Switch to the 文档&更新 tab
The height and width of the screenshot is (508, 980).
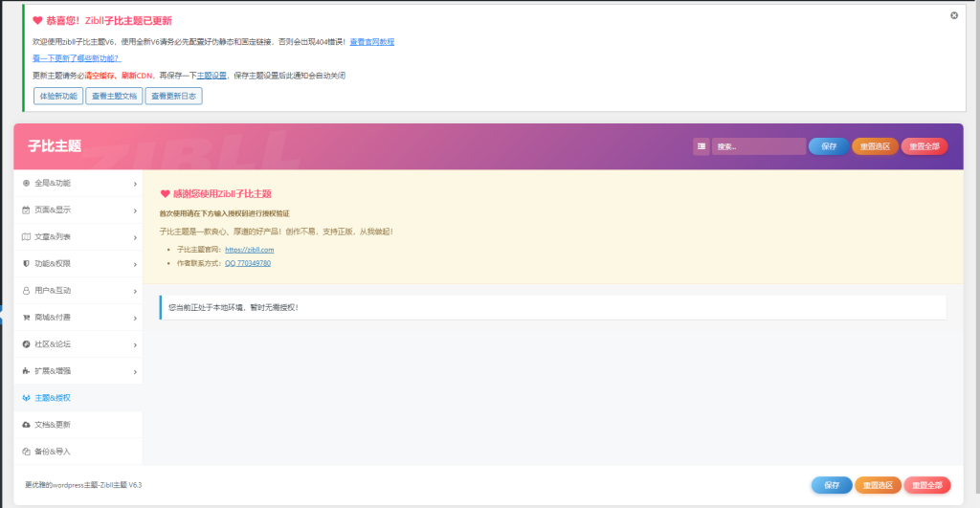coord(53,424)
